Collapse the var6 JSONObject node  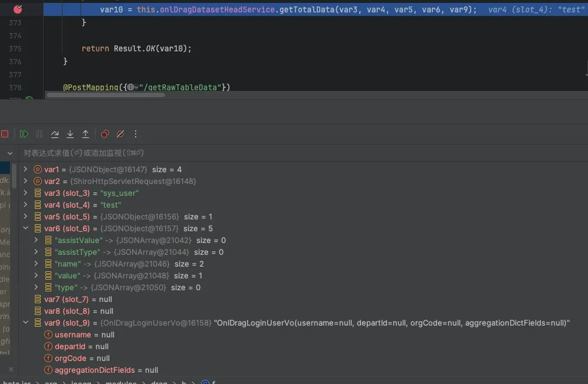[25, 229]
